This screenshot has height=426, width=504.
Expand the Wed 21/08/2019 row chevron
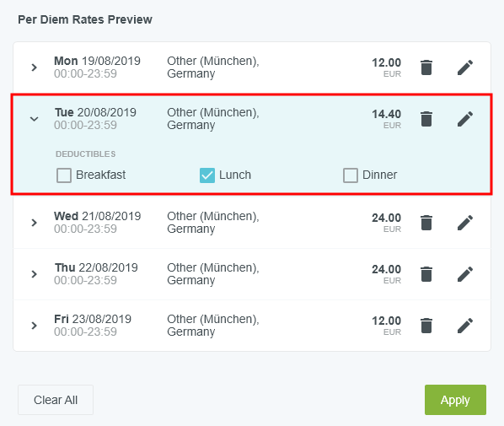(34, 223)
